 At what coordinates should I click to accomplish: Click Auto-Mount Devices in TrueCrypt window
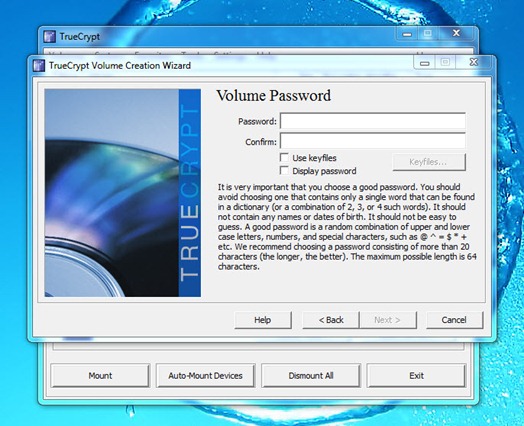(x=206, y=376)
